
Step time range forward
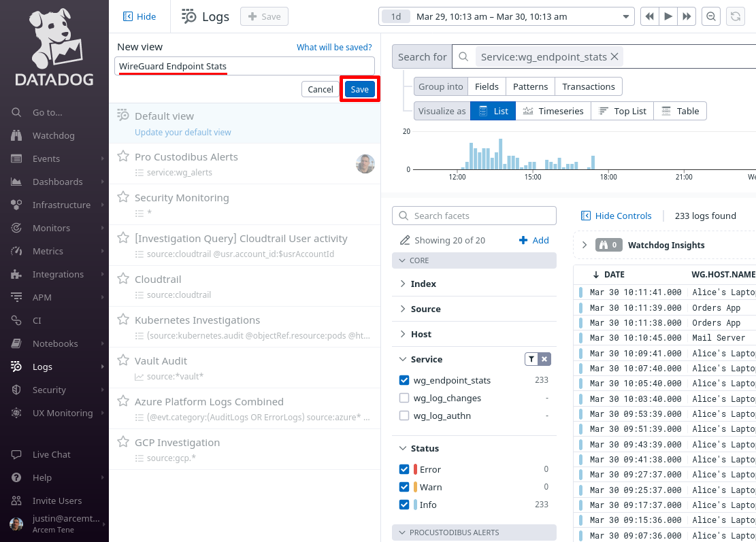687,16
